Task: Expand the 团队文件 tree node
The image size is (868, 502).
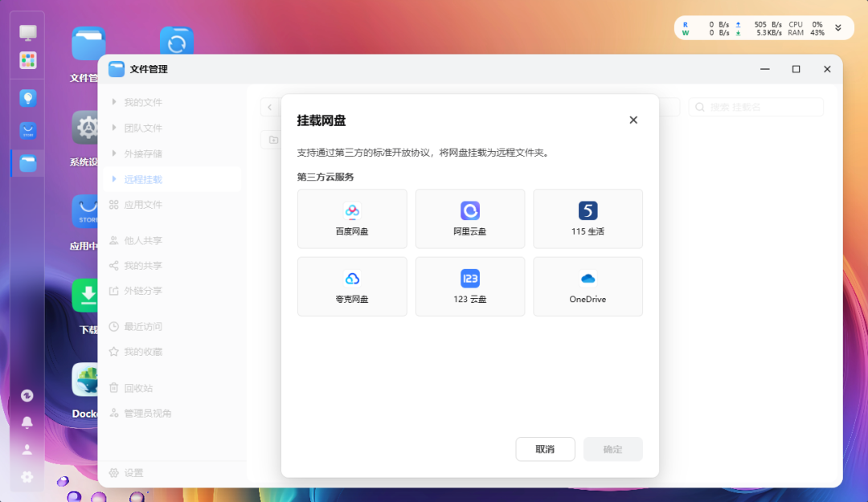Action: point(114,128)
